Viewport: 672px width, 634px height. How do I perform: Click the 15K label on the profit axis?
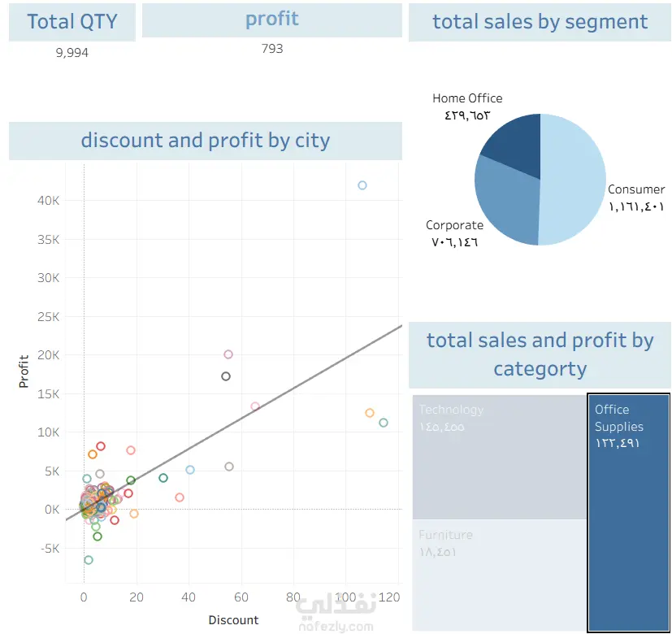tap(49, 394)
